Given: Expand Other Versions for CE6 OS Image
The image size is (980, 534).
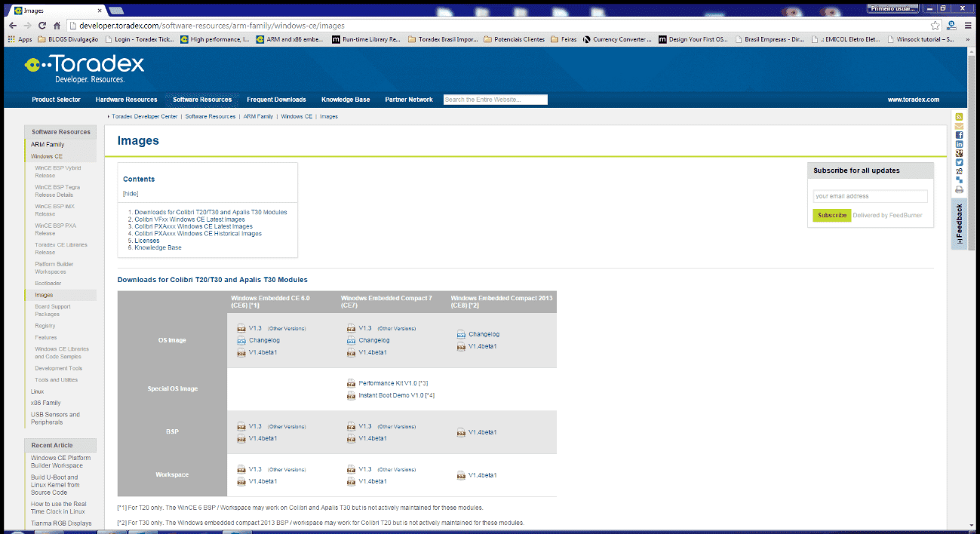Looking at the screenshot, I should [x=287, y=329].
